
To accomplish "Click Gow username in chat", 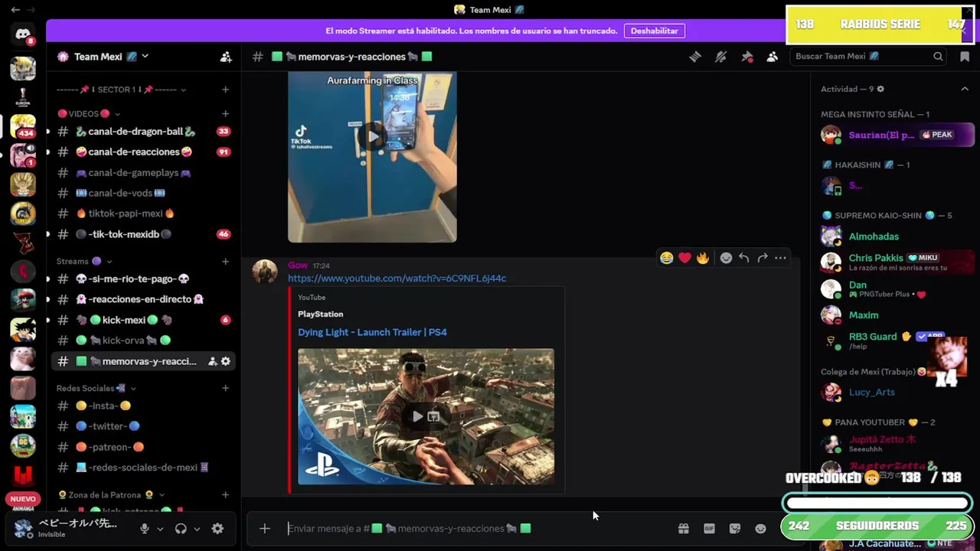I will (x=298, y=266).
